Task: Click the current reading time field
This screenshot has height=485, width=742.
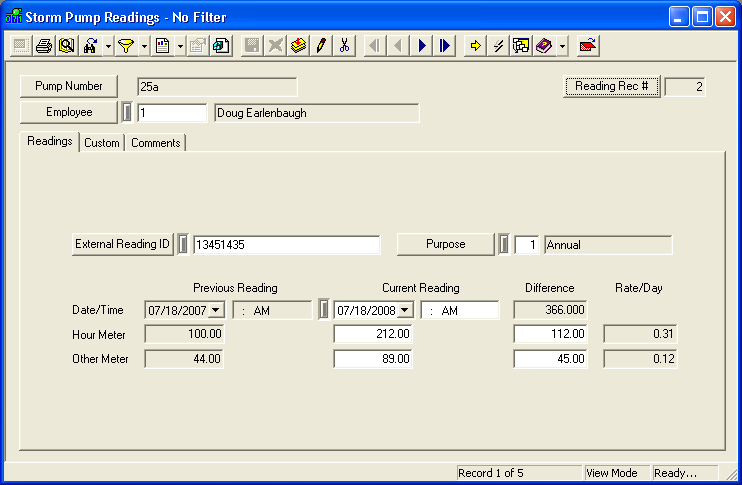Action: click(x=460, y=310)
